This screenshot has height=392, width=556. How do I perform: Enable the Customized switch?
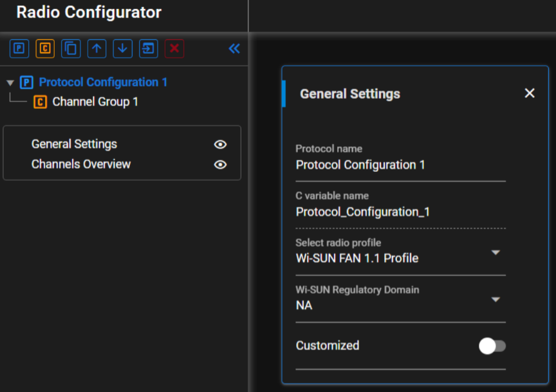click(492, 346)
